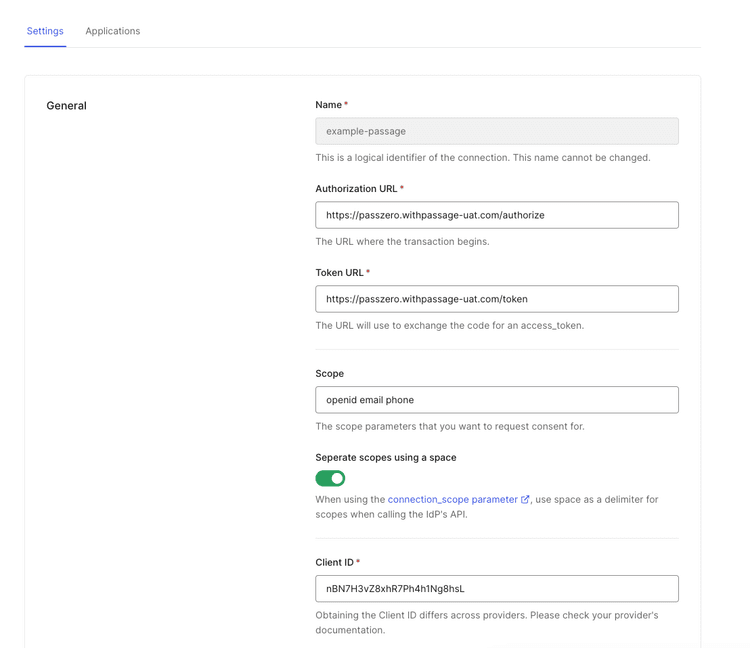Click the help text about logical identifier

[x=482, y=158]
